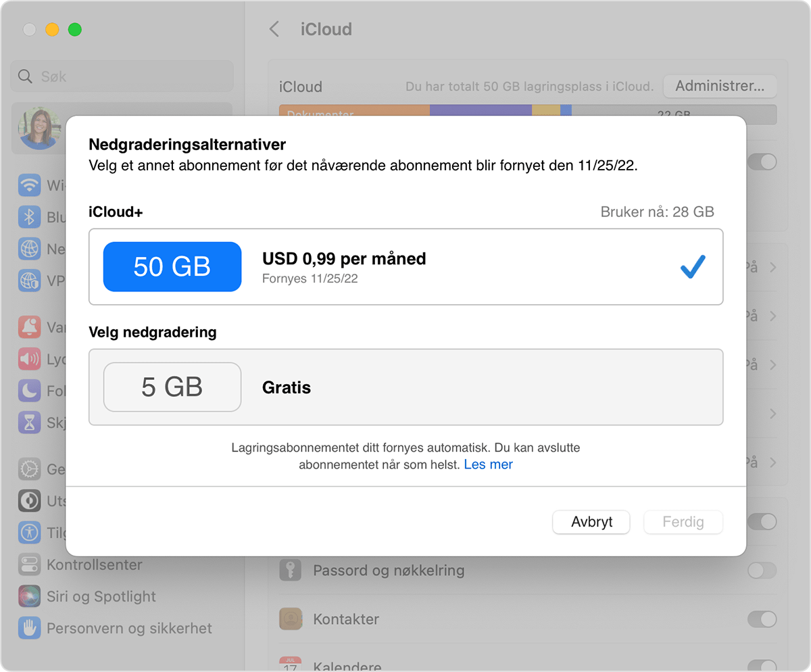Image resolution: width=811 pixels, height=672 pixels.
Task: Click the Administrer… button
Action: click(x=720, y=87)
